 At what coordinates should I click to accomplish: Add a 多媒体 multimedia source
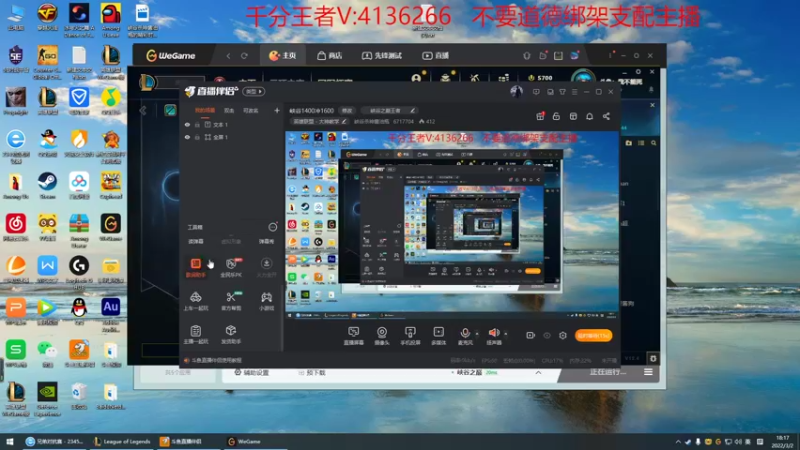point(438,336)
